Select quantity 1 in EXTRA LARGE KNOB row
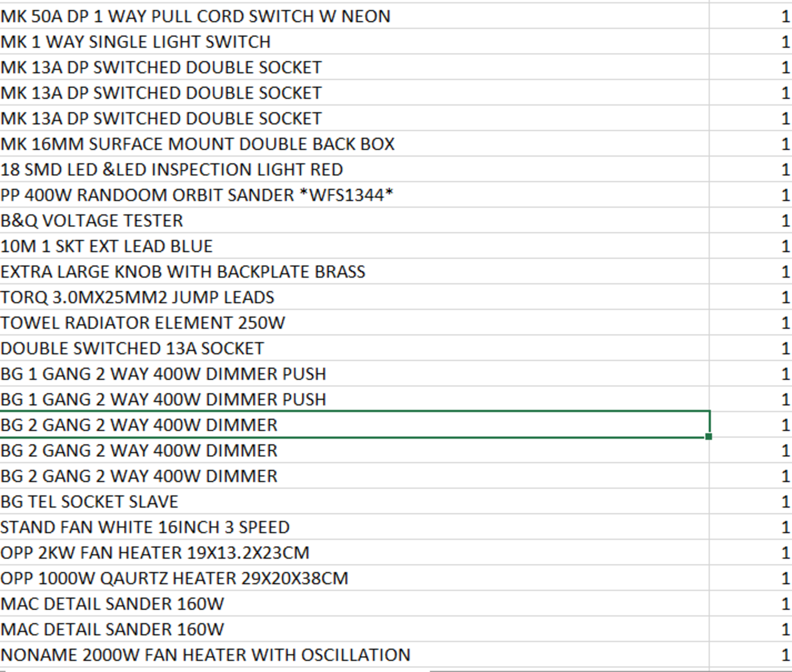Screen dimensions: 792x672 click(x=751, y=272)
